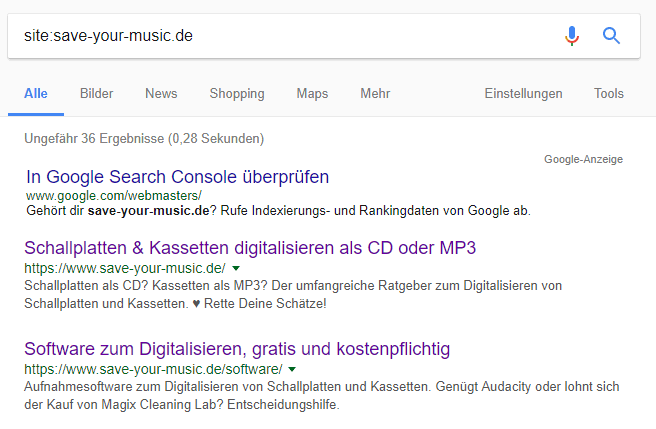Click the microphone voice search icon
Image resolution: width=656 pixels, height=429 pixels.
pyautogui.click(x=572, y=36)
